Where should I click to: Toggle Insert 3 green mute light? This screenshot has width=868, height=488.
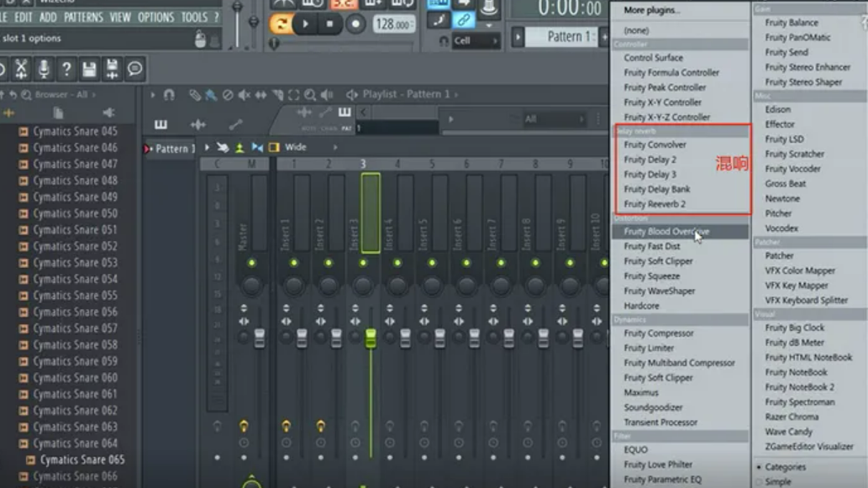pyautogui.click(x=363, y=263)
